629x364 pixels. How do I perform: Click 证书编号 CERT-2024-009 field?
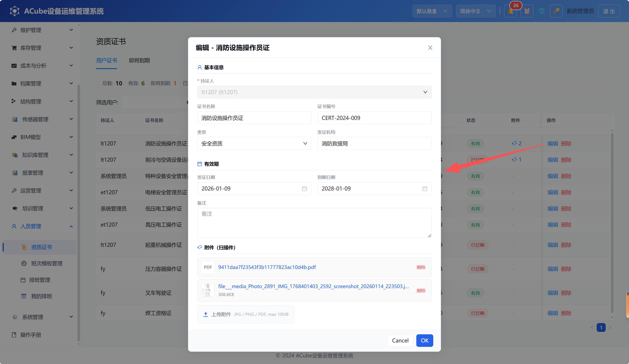pyautogui.click(x=374, y=118)
